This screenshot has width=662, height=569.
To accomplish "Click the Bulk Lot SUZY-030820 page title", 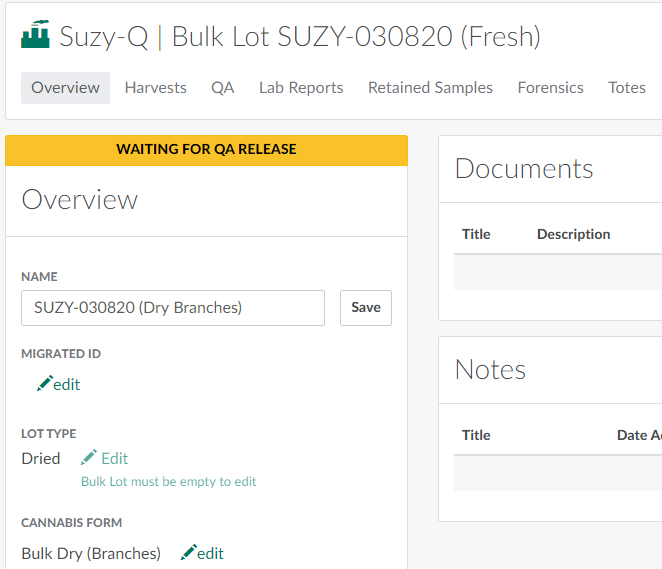I will coord(356,37).
